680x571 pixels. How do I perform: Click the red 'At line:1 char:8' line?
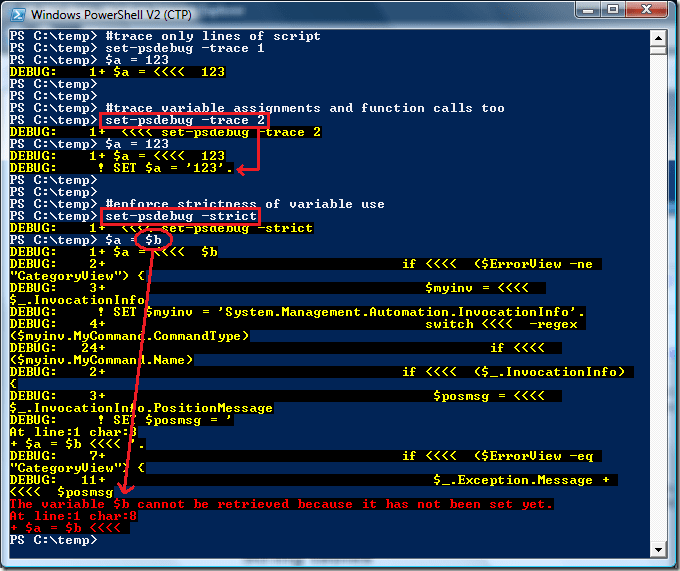click(73, 516)
